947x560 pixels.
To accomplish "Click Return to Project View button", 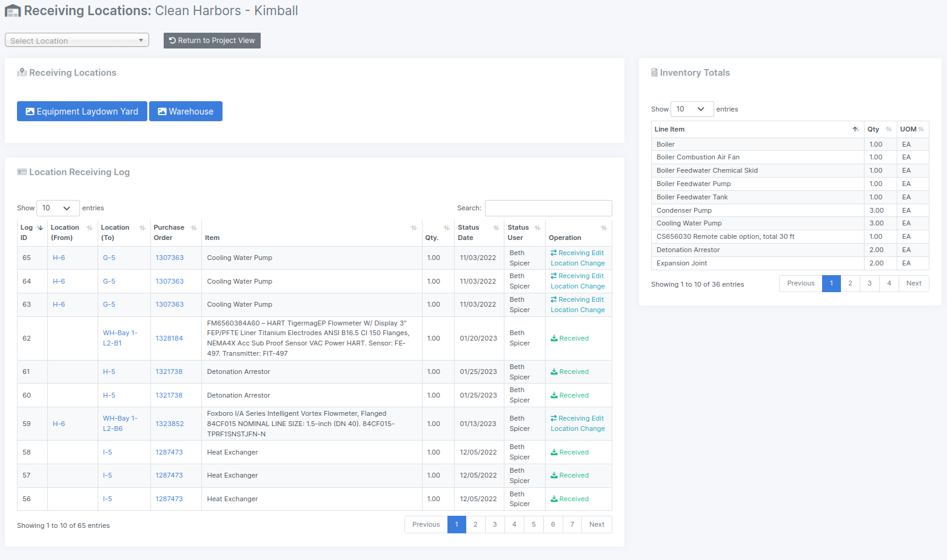I will (x=212, y=41).
